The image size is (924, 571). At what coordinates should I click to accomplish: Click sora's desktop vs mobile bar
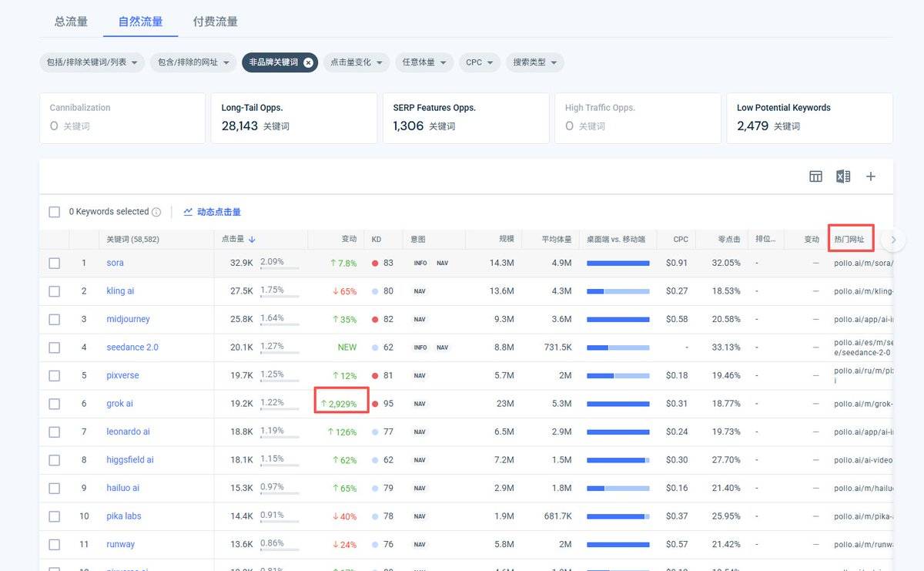(618, 263)
